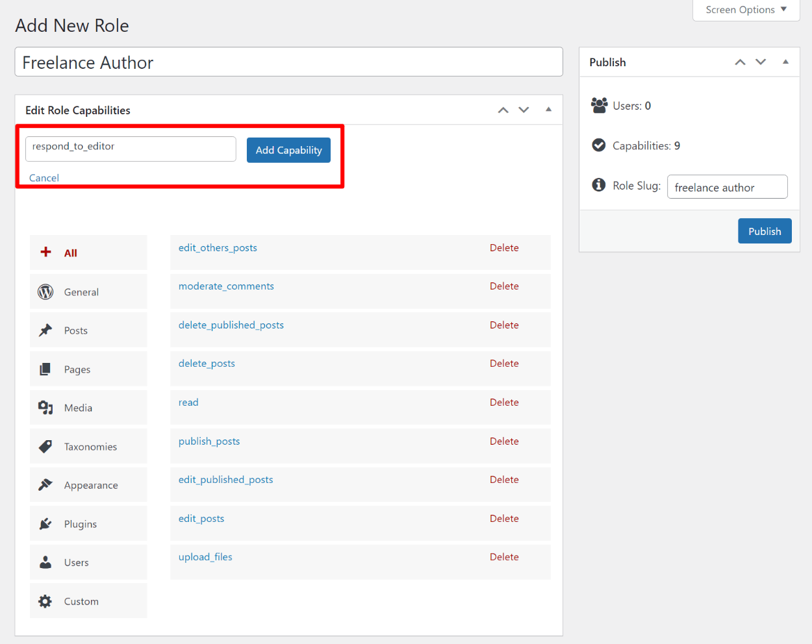Click the paintbrush icon beside Appearance
This screenshot has height=644, width=812.
pos(45,485)
